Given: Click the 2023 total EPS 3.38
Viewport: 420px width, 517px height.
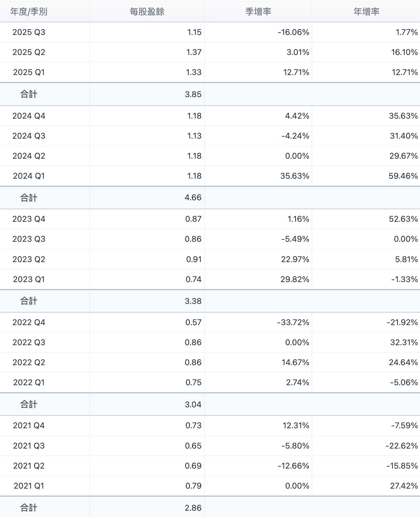Looking at the screenshot, I should pos(193,301).
